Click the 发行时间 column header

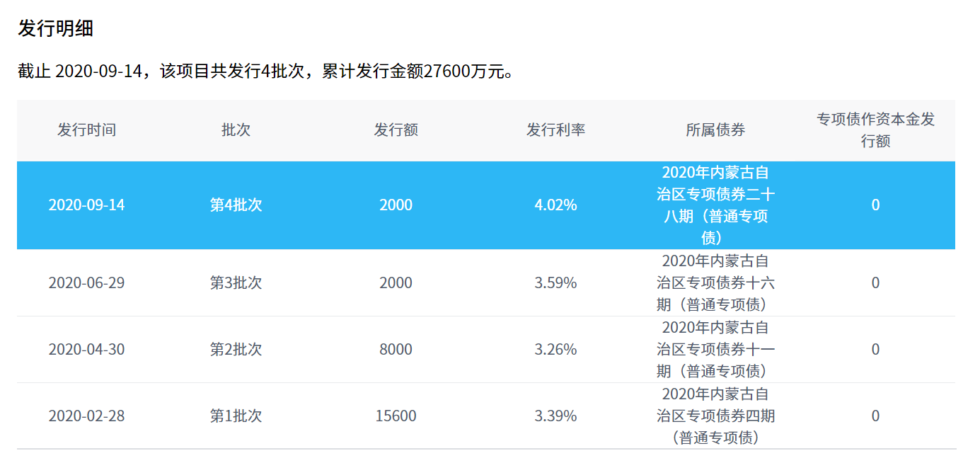86,130
